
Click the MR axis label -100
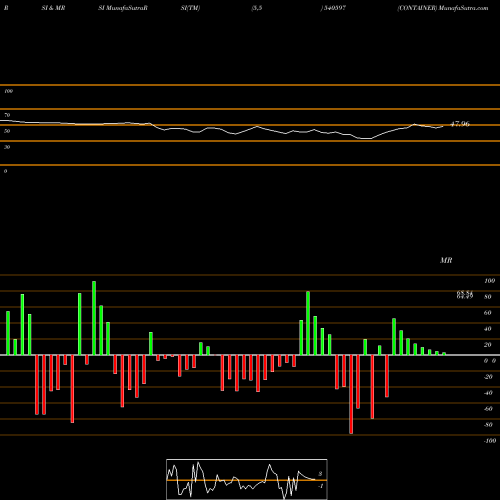pyautogui.click(x=490, y=441)
